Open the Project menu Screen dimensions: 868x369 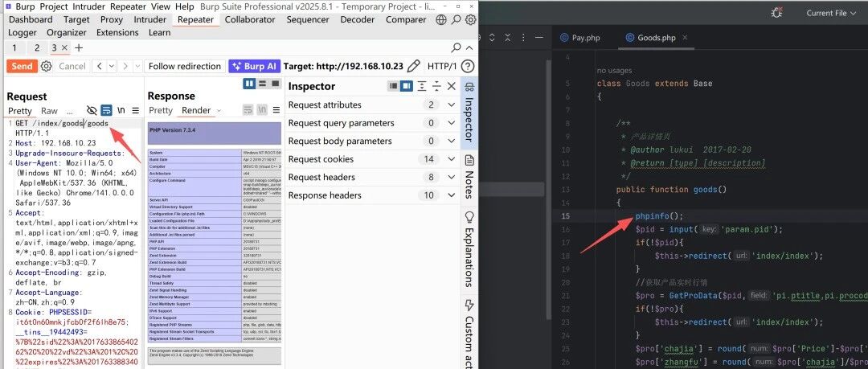tap(54, 6)
